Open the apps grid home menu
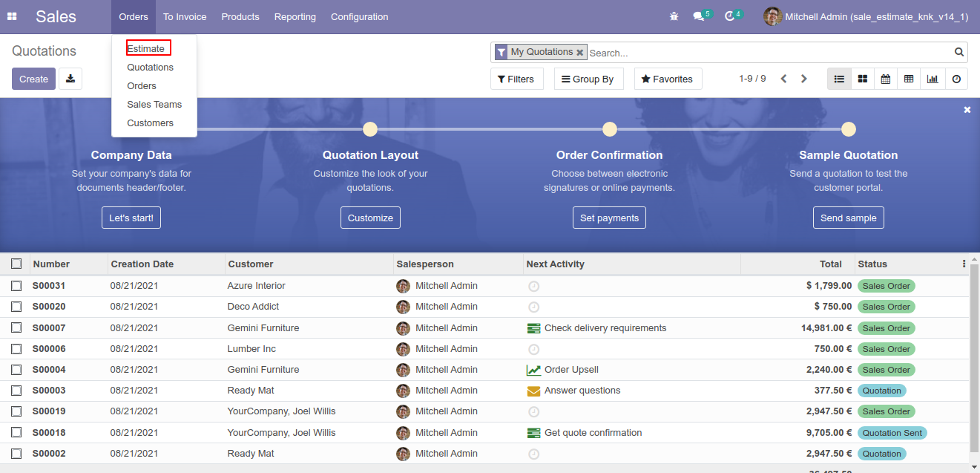Screen dimensions: 980x473 click(x=12, y=16)
